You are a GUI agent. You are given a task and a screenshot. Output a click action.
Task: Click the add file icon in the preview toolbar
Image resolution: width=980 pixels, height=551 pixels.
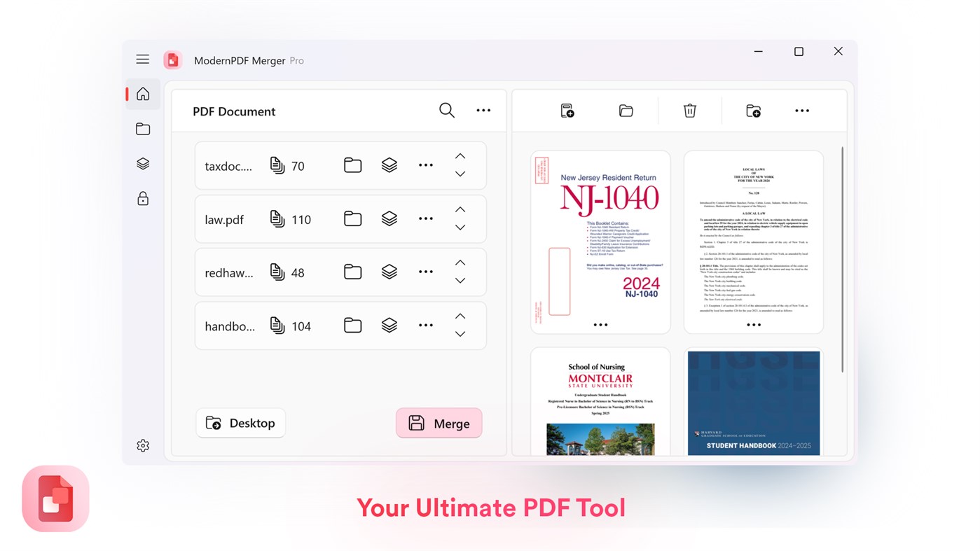(x=567, y=110)
